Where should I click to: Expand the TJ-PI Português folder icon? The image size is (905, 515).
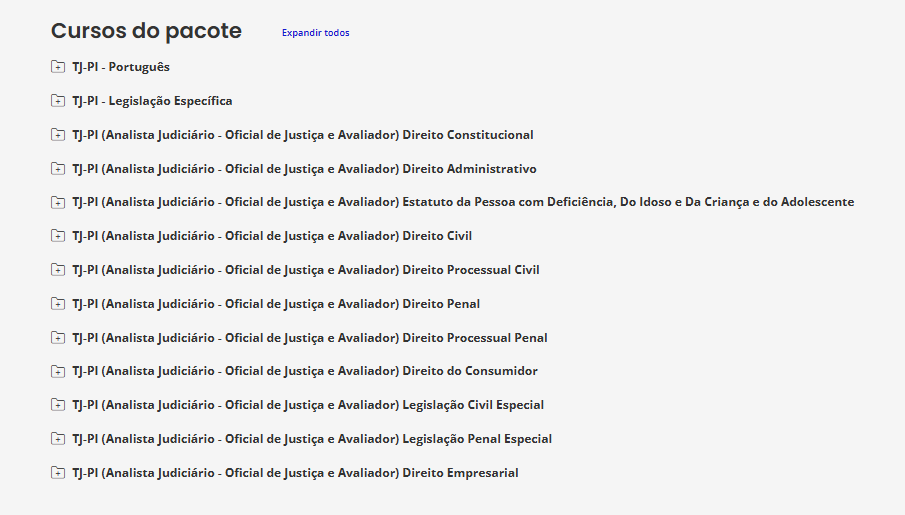click(58, 67)
